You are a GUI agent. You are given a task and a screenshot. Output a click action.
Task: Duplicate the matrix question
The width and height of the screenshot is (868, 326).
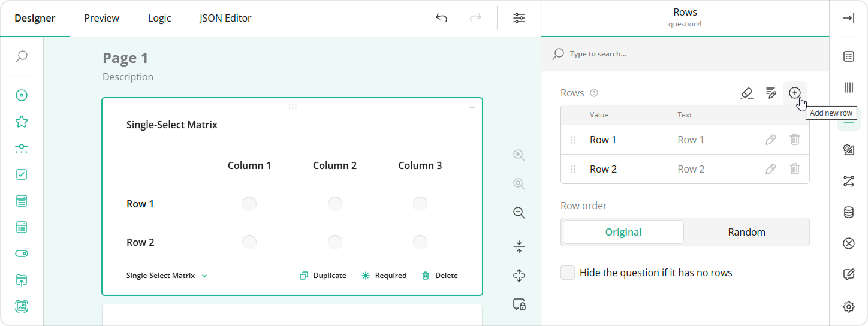tap(323, 276)
